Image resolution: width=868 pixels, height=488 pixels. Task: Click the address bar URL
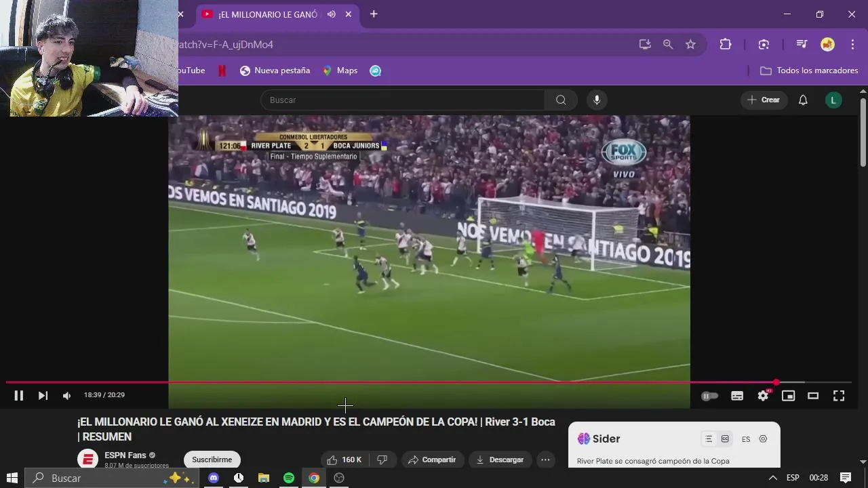(225, 45)
